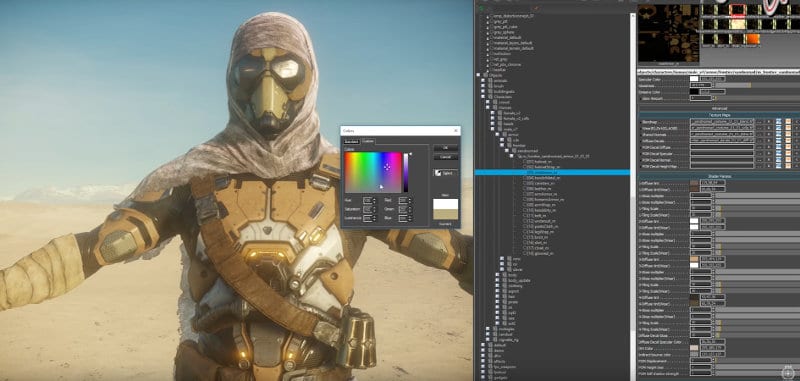Click the browse icon beside Bumpmap texture field
Screen dimensions: 800x381
(x=759, y=122)
